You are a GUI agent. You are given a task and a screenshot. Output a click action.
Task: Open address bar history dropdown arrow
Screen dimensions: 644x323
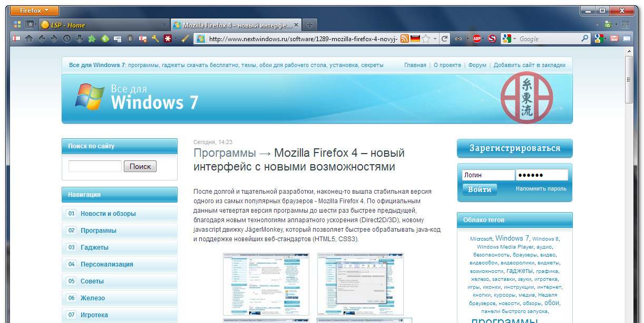pos(435,39)
